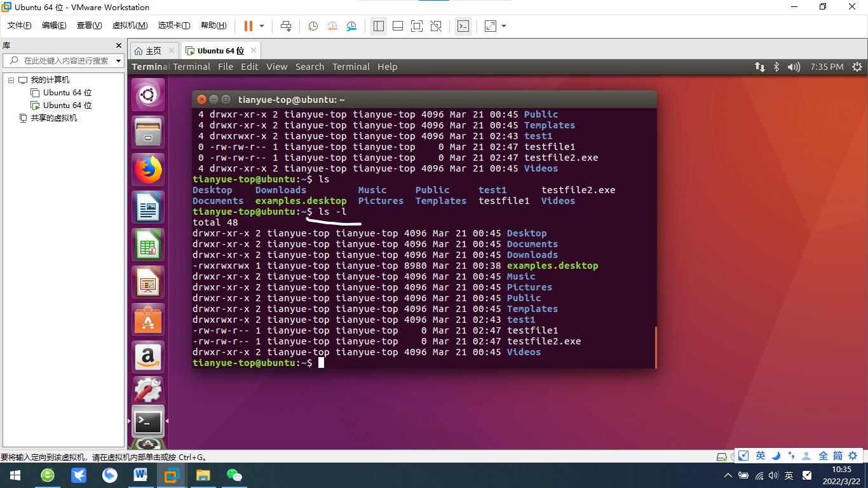The width and height of the screenshot is (868, 488).
Task: Open the 编辑(E) menu
Action: [54, 25]
